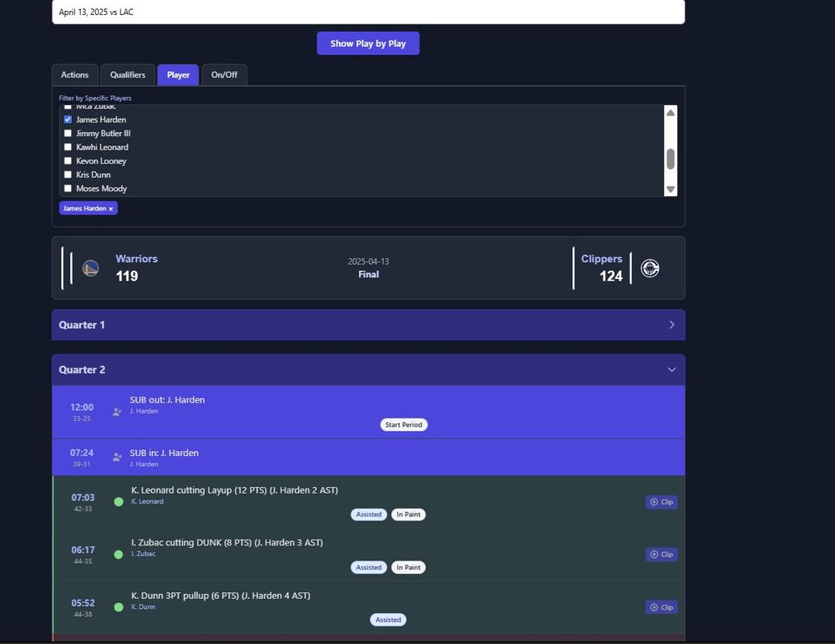The image size is (835, 644).
Task: Open the game selector showing April 13, 2025 vs LAC
Action: (x=368, y=12)
